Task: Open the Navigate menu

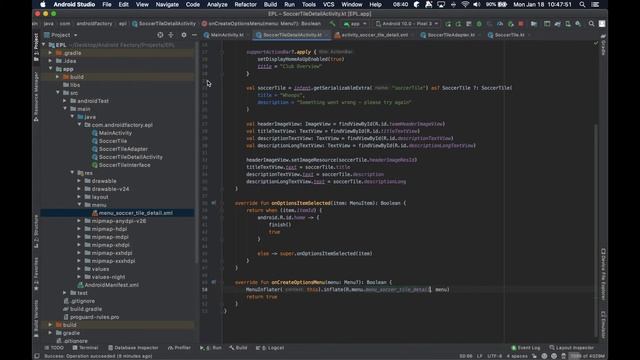Action: pos(167,4)
